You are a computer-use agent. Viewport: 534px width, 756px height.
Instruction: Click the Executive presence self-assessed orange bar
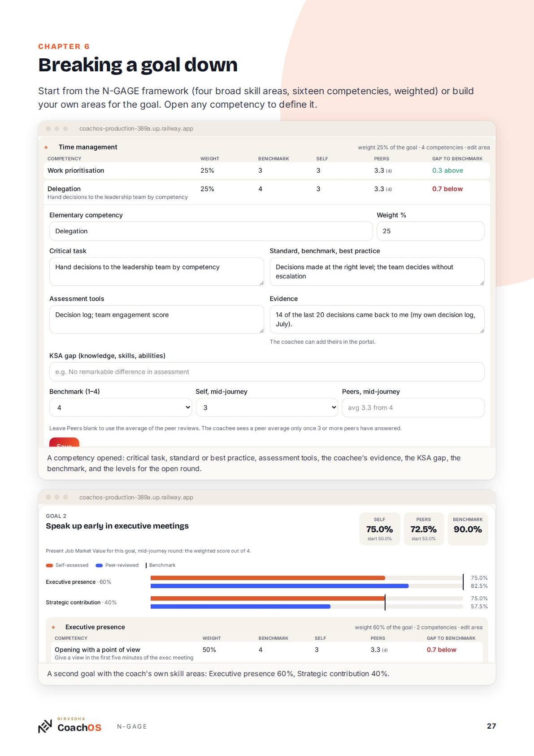268,578
